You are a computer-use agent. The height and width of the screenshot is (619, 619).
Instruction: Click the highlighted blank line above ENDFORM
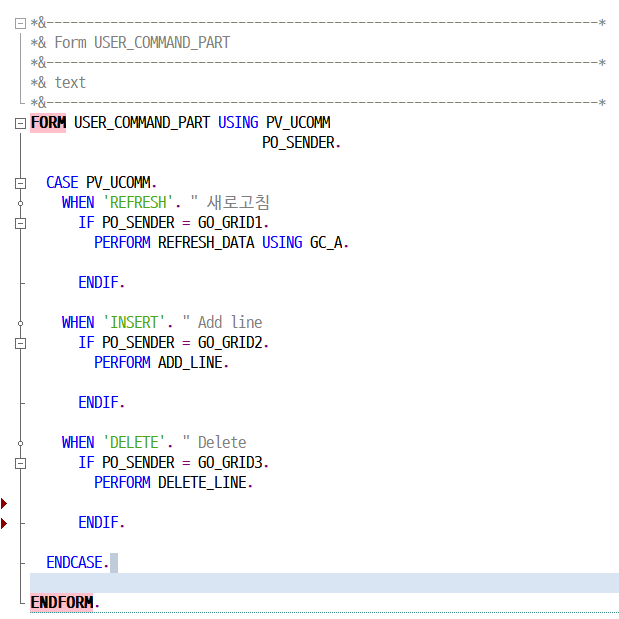[x=325, y=583]
